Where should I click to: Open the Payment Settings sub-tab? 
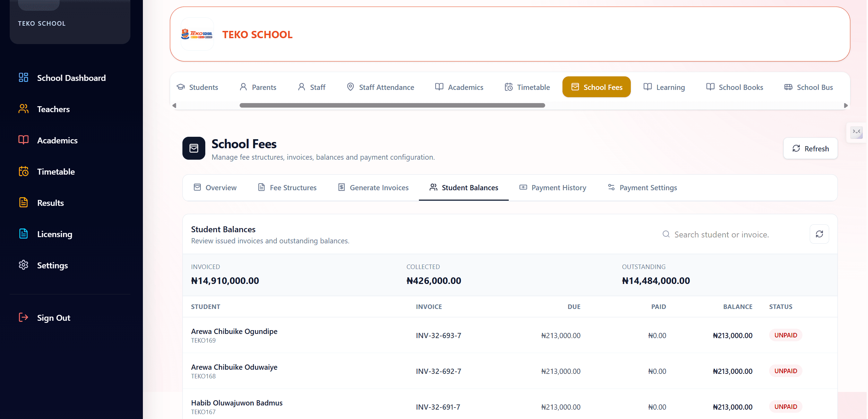point(642,188)
